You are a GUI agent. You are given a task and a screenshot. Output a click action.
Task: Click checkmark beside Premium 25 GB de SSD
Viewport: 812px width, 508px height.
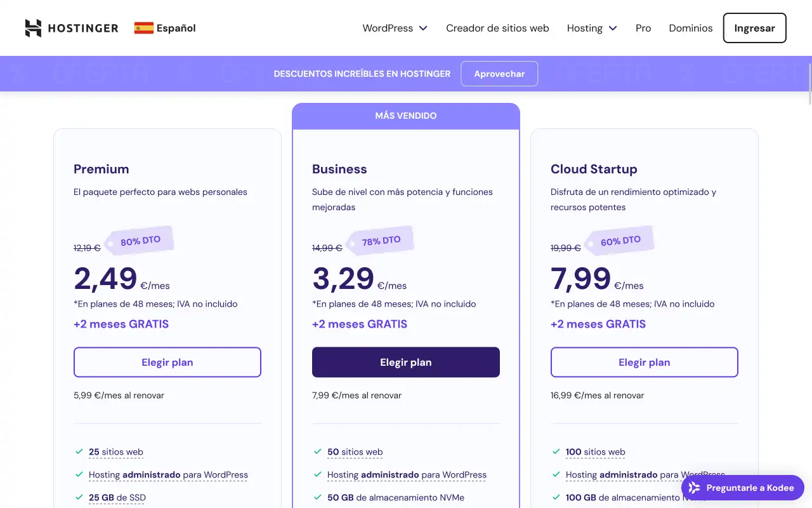pyautogui.click(x=79, y=497)
